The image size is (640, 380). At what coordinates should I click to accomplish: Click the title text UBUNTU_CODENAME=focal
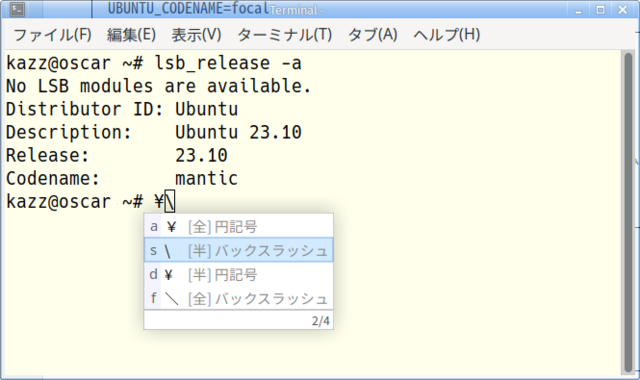point(188,8)
